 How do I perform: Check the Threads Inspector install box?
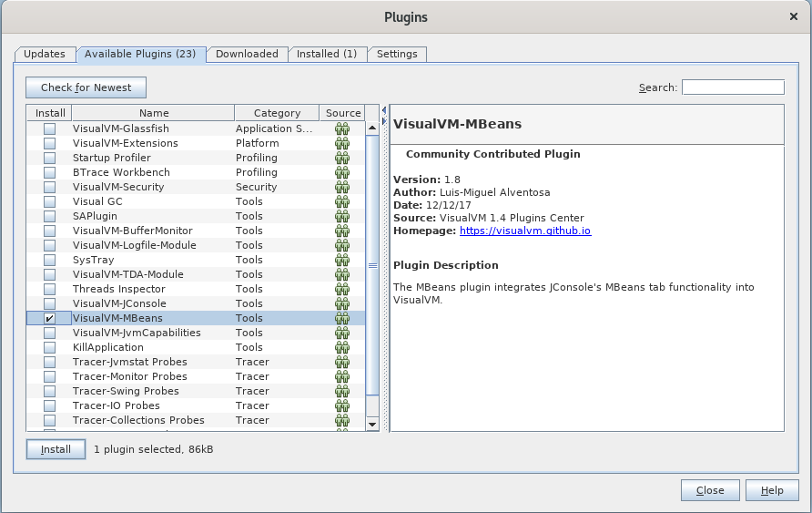click(x=49, y=289)
